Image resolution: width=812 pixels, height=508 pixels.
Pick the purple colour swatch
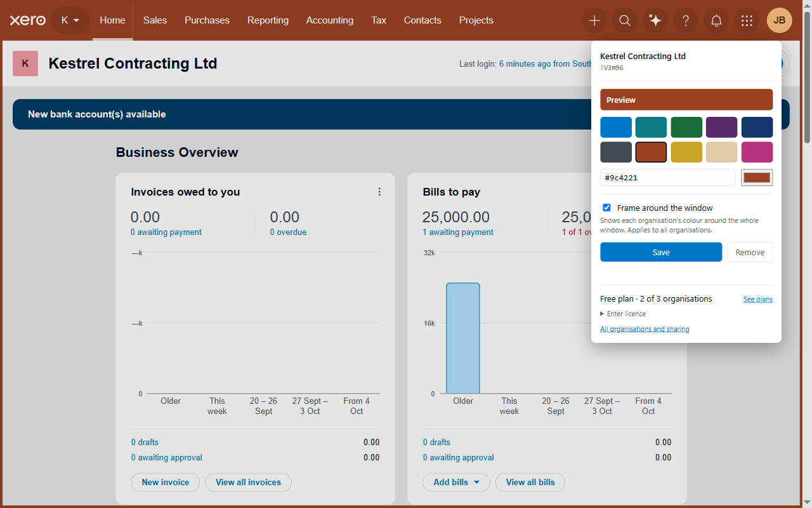pyautogui.click(x=721, y=127)
